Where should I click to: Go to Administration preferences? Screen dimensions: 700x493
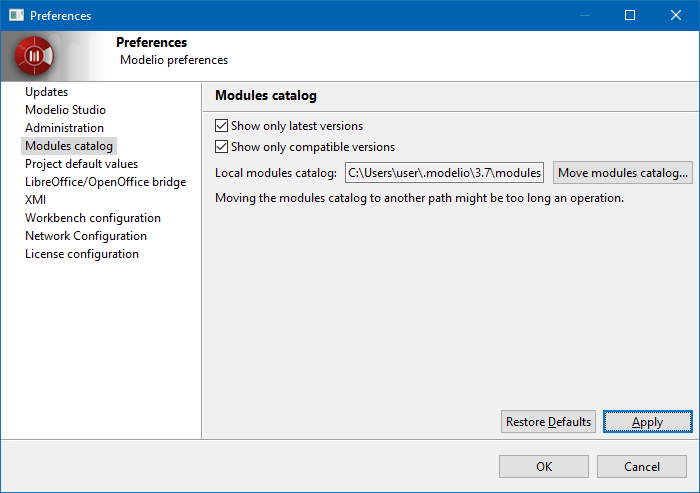[x=64, y=128]
